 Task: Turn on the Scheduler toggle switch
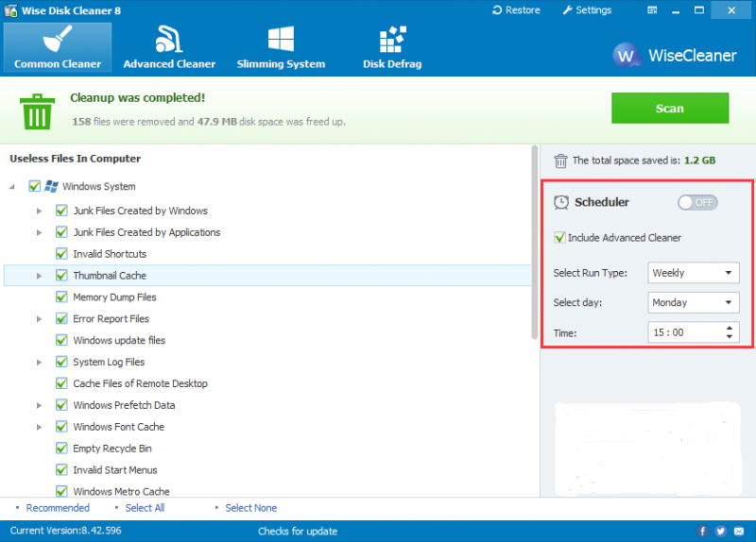697,202
